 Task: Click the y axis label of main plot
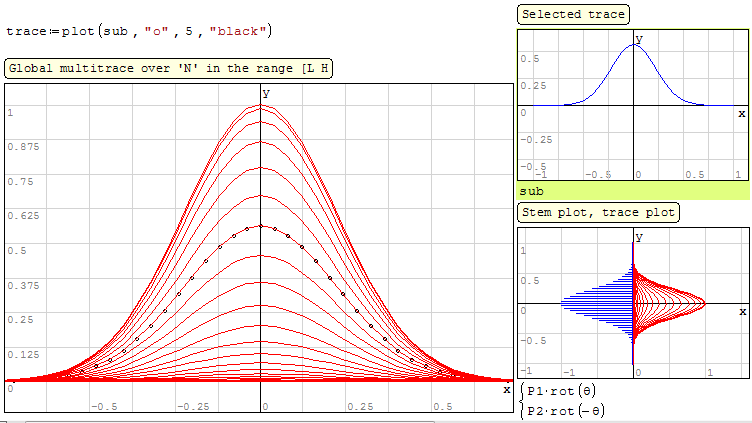coord(266,92)
